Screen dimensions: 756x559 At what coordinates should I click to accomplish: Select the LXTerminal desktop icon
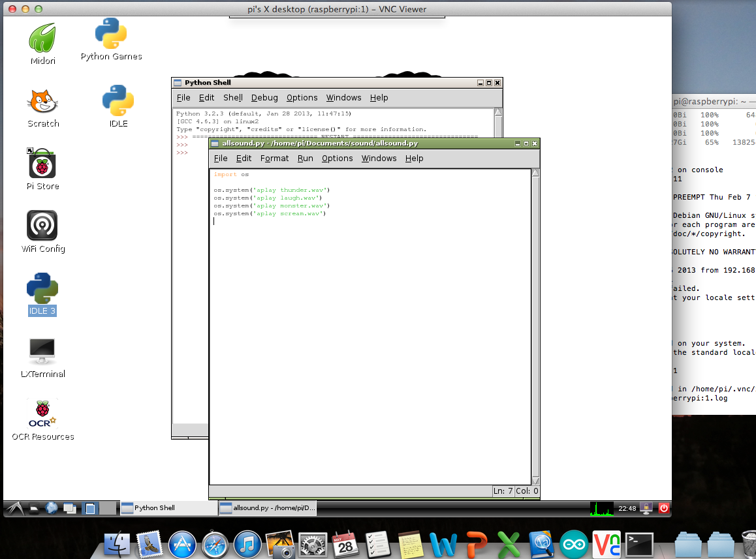(x=42, y=352)
